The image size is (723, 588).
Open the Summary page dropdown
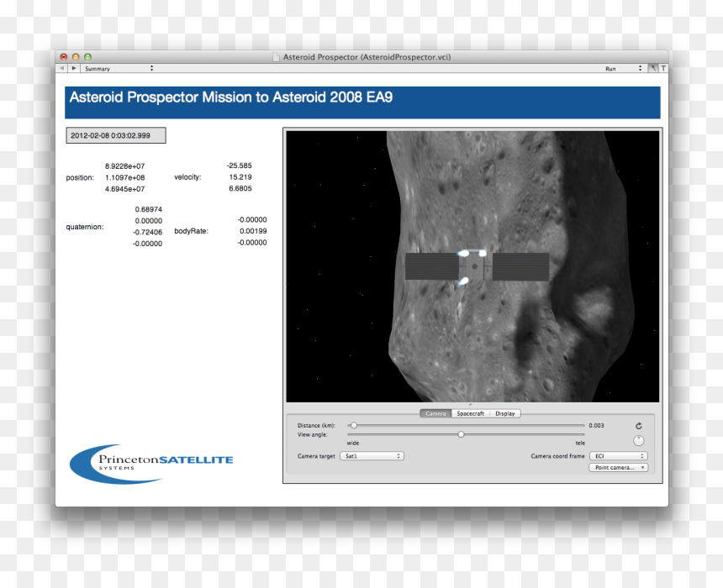coord(119,69)
